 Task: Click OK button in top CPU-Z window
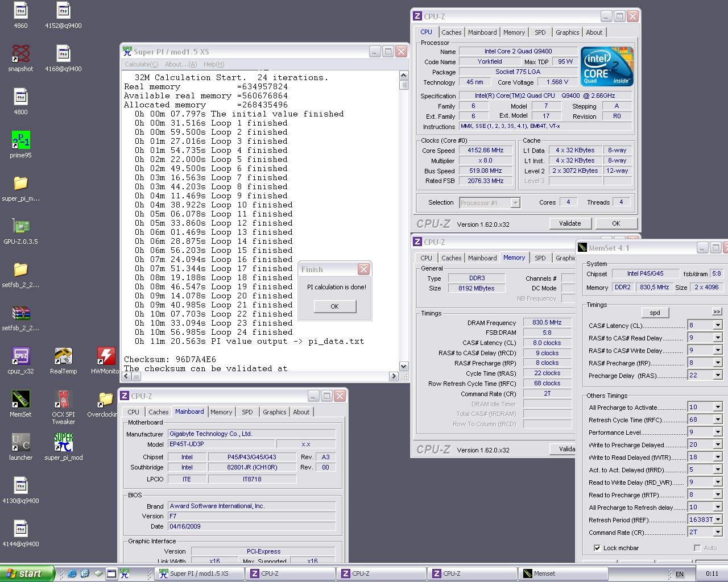[x=616, y=223]
